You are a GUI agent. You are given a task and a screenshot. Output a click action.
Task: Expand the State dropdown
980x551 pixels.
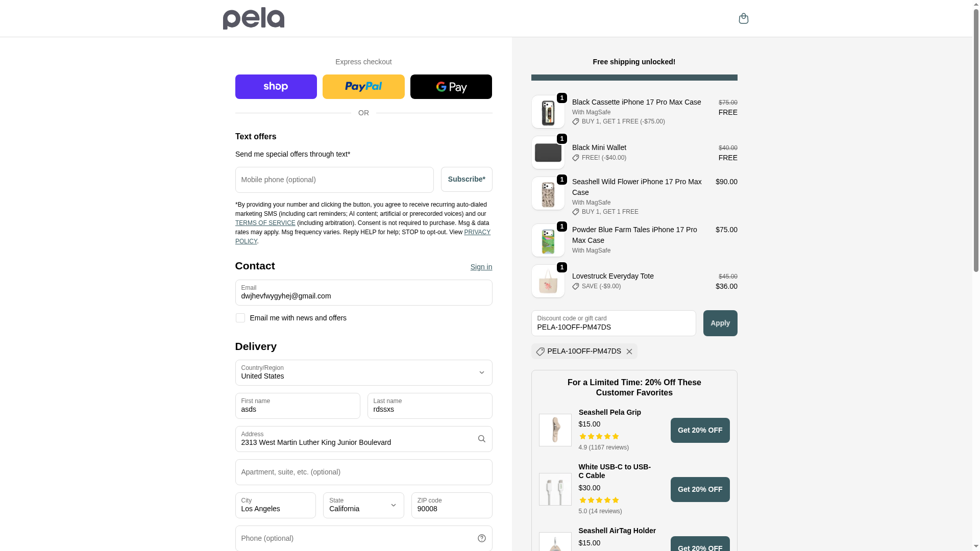pos(363,505)
